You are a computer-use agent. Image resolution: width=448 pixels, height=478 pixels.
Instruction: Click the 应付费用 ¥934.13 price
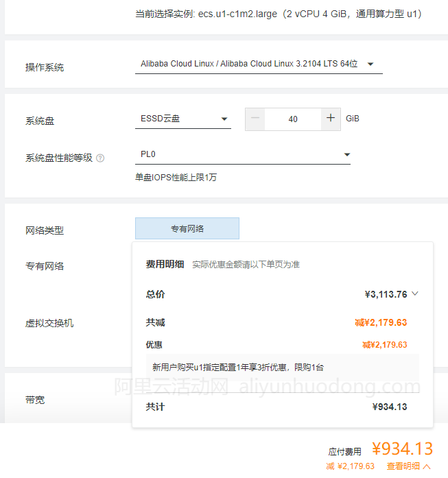pos(402,449)
